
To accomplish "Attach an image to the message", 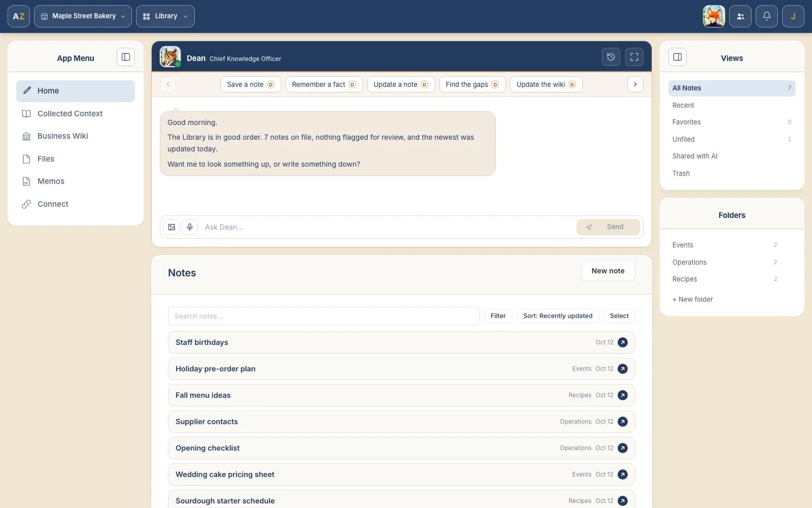I will (172, 227).
